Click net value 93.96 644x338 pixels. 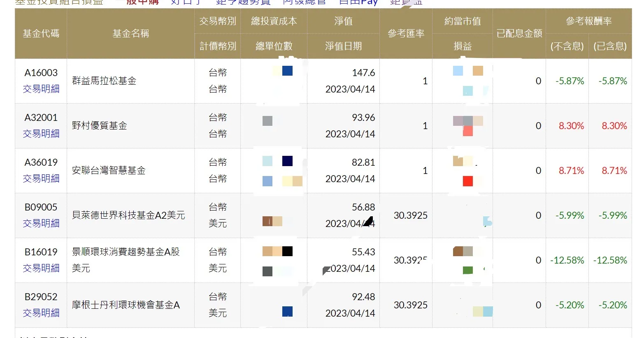pos(363,118)
